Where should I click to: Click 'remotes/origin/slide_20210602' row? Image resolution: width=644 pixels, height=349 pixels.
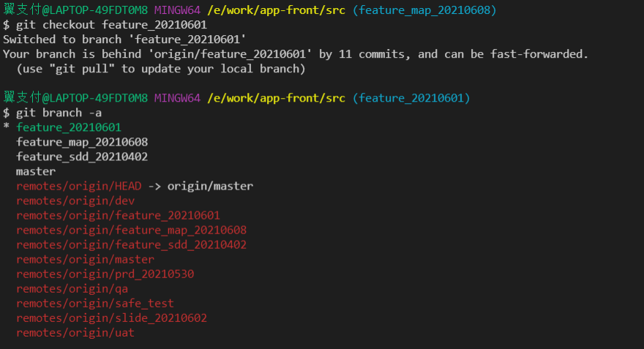pyautogui.click(x=111, y=318)
